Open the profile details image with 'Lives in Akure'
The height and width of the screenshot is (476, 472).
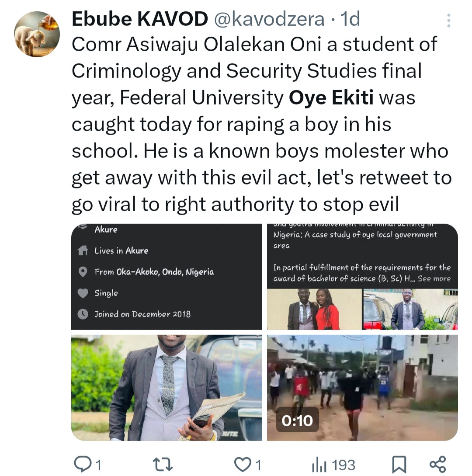tap(167, 276)
